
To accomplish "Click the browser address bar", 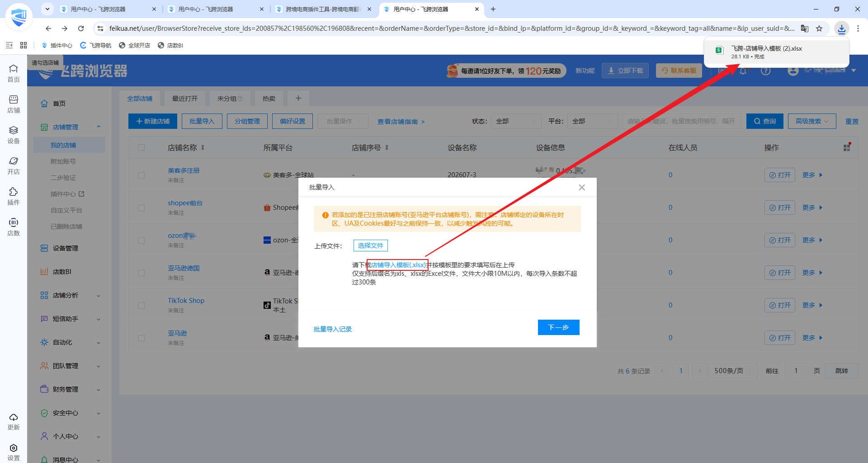I will click(x=452, y=28).
